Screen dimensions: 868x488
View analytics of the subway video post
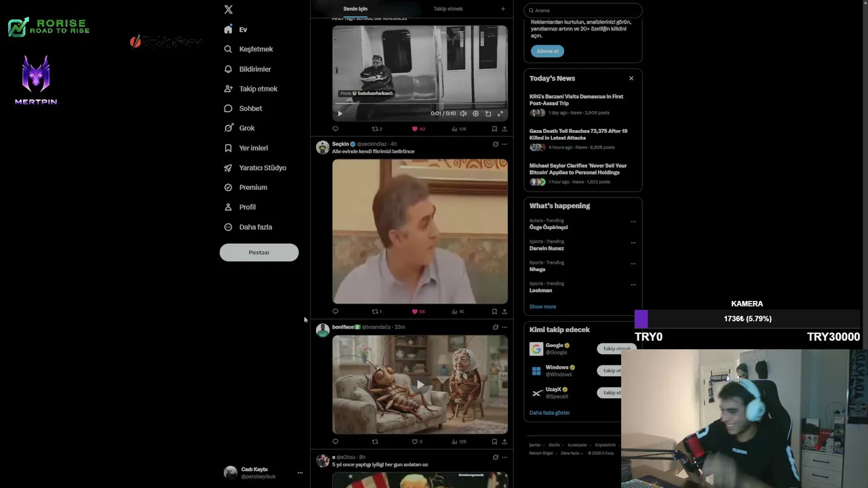pyautogui.click(x=458, y=129)
